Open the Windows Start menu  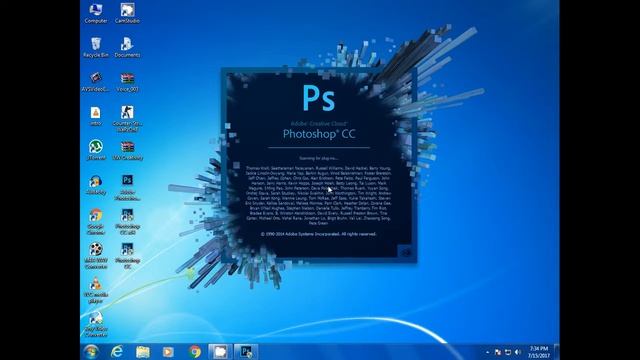(91, 352)
